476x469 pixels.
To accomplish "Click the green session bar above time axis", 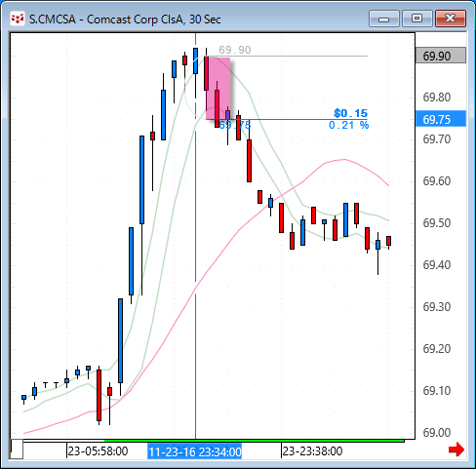I will pos(255,441).
